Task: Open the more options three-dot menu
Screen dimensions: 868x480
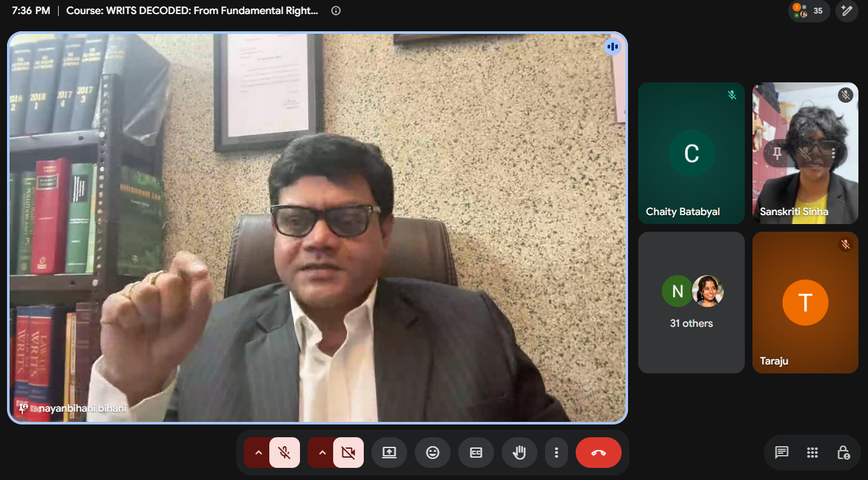Action: tap(557, 453)
